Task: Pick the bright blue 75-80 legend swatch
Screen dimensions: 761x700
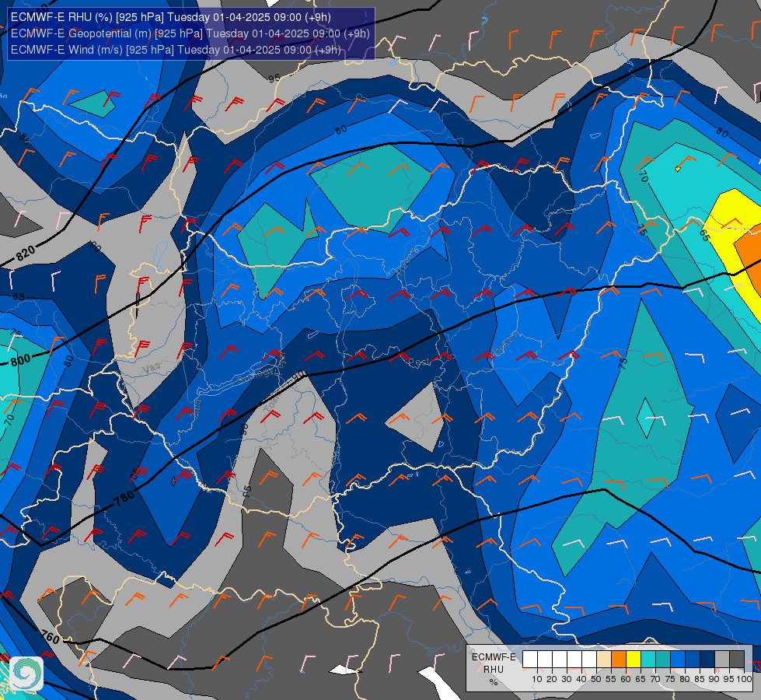Action: tap(678, 659)
